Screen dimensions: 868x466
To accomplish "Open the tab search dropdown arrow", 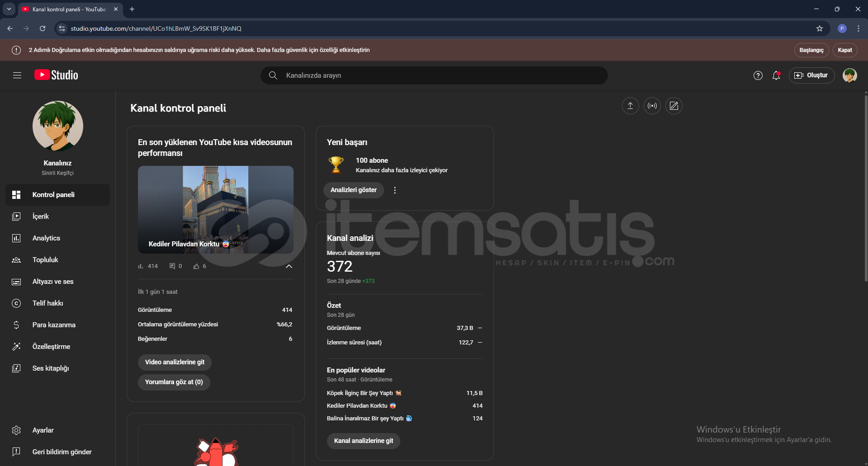I will point(9,9).
